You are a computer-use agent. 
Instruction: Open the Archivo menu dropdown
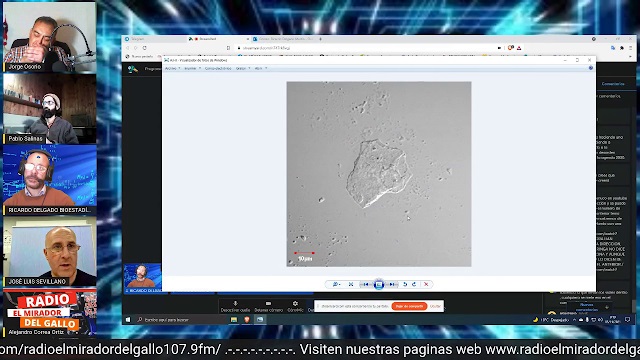(x=172, y=69)
